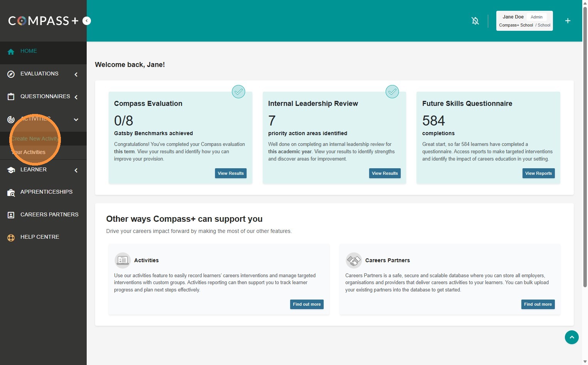Image resolution: width=588 pixels, height=365 pixels.
Task: Click the Apprenticeships briefcase search icon
Action: pyautogui.click(x=11, y=193)
